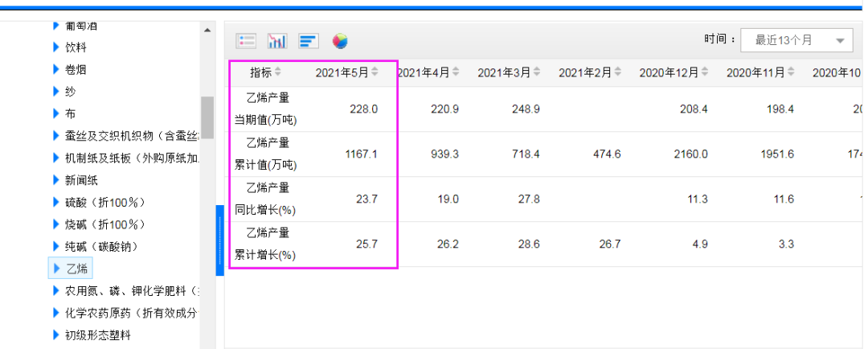This screenshot has width=868, height=349.
Task: Expand the 初级形态塑料 tree arrow
Action: (56, 335)
